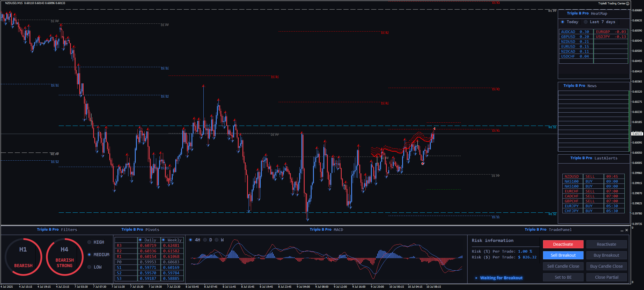Minimize the TradePanel with the underscore icon

(x=622, y=230)
